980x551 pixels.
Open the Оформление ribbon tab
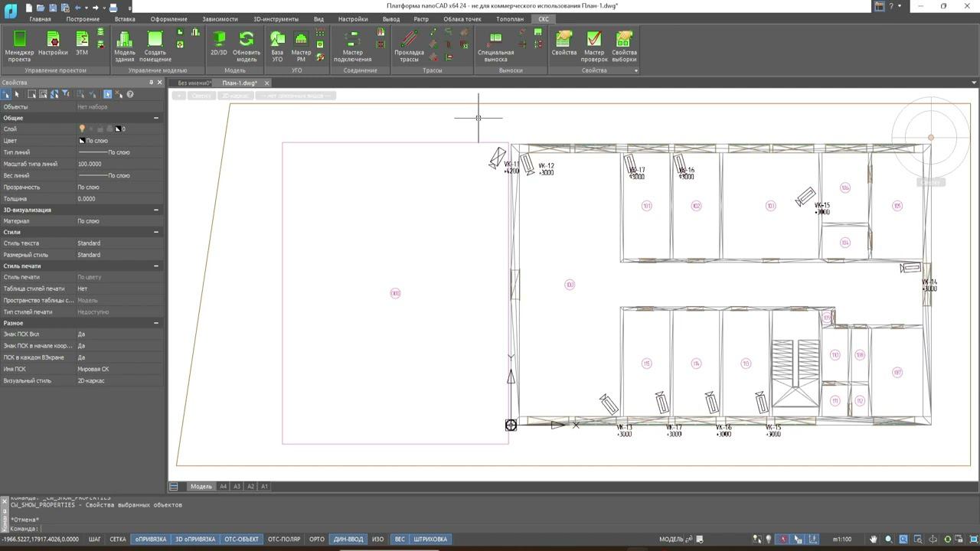point(168,19)
